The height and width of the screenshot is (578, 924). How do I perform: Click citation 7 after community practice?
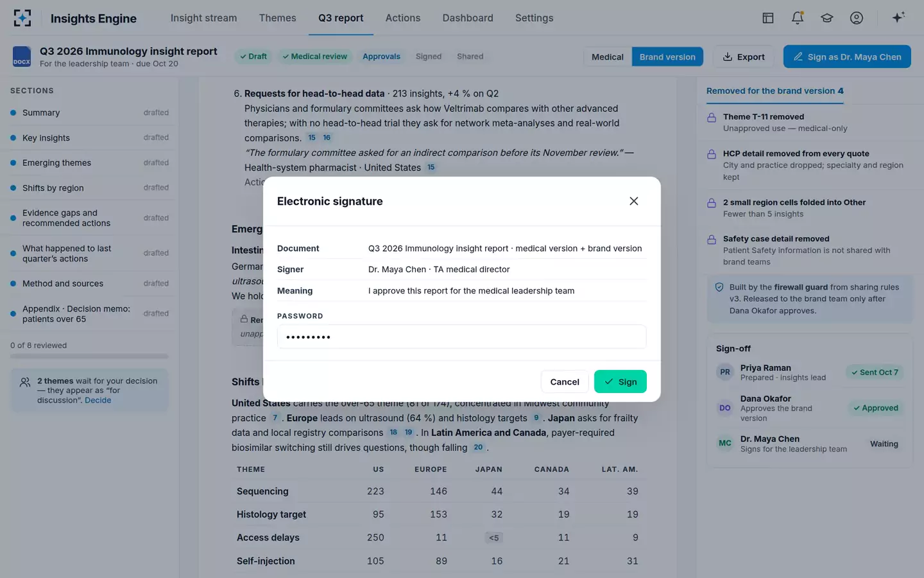pyautogui.click(x=275, y=417)
